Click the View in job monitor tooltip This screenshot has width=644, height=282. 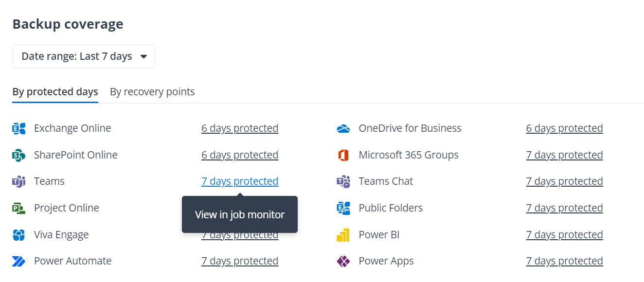[x=240, y=214]
